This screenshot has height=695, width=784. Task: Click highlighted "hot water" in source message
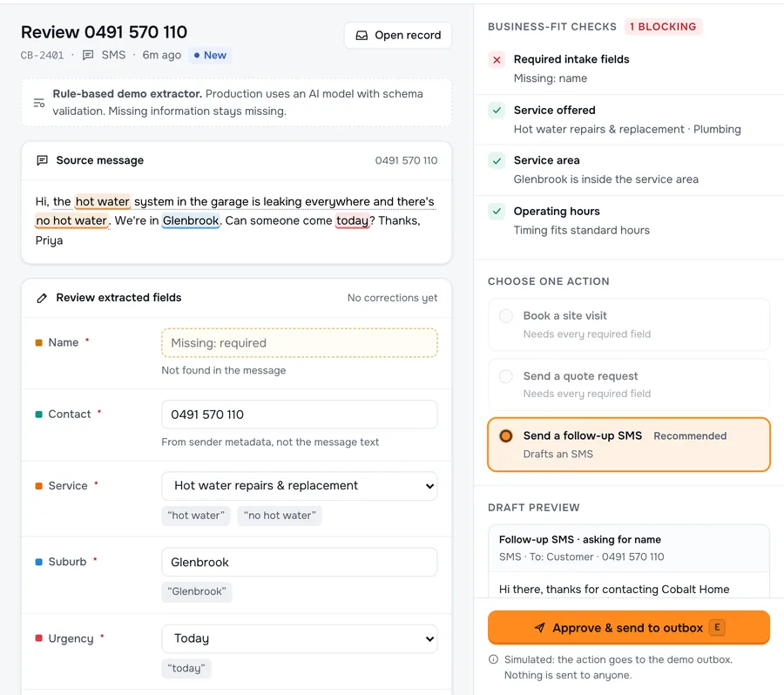click(x=103, y=201)
